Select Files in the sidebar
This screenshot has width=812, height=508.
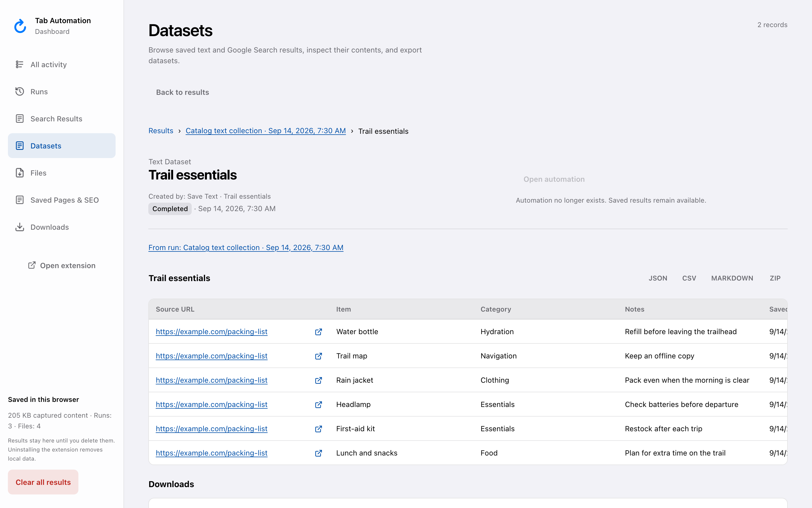coord(62,173)
